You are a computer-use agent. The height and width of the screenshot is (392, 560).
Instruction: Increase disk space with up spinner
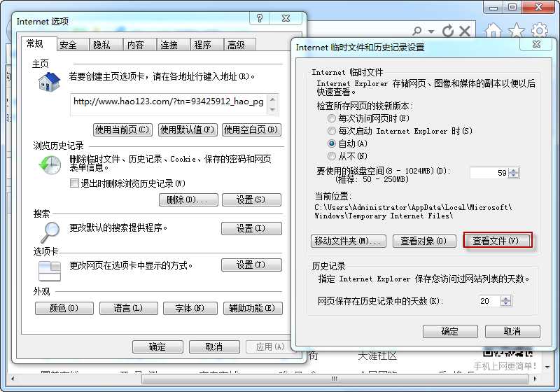(x=514, y=170)
